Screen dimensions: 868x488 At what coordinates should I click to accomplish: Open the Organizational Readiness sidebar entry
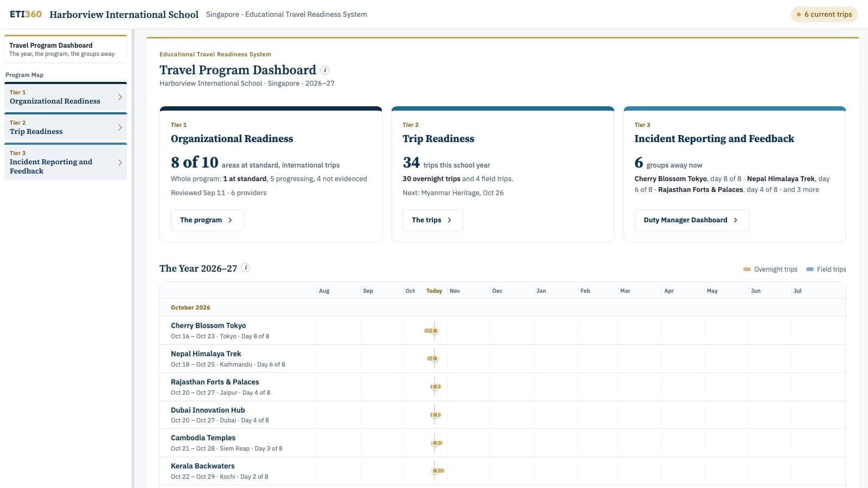click(x=66, y=97)
